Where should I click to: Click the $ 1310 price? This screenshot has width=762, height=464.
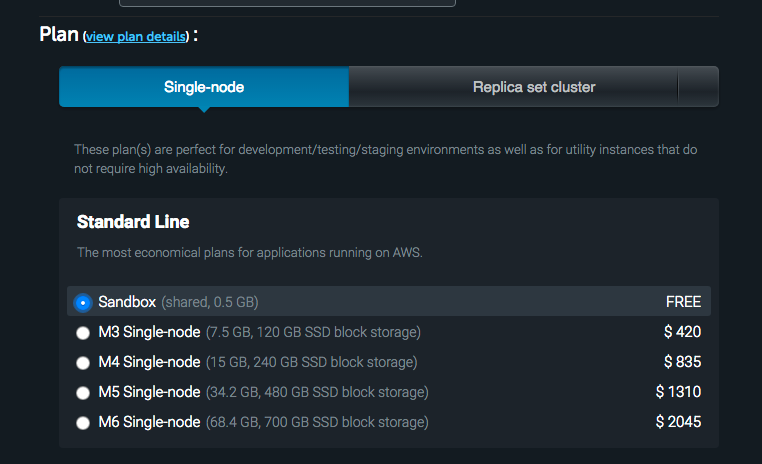click(x=678, y=392)
